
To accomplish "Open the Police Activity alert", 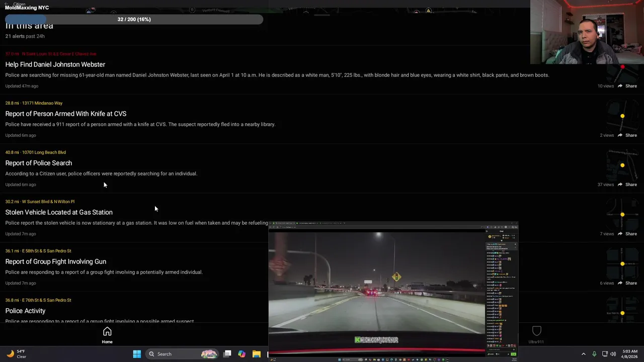I will pos(25,311).
